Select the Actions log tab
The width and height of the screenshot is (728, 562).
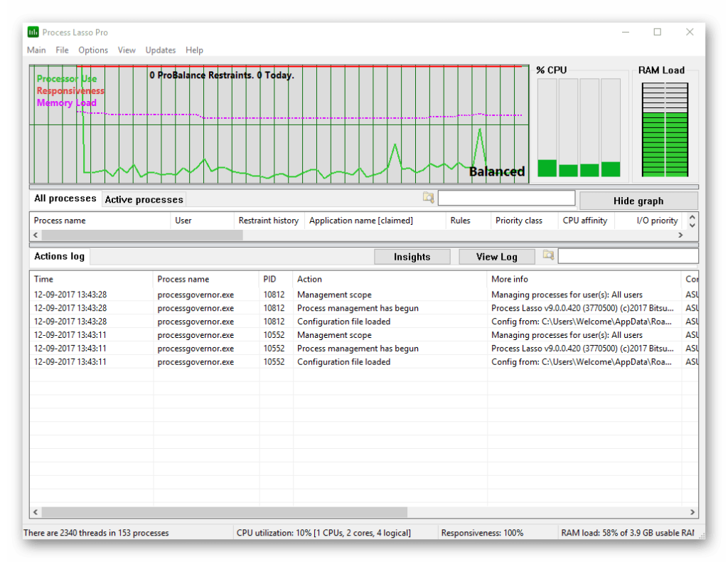point(60,256)
